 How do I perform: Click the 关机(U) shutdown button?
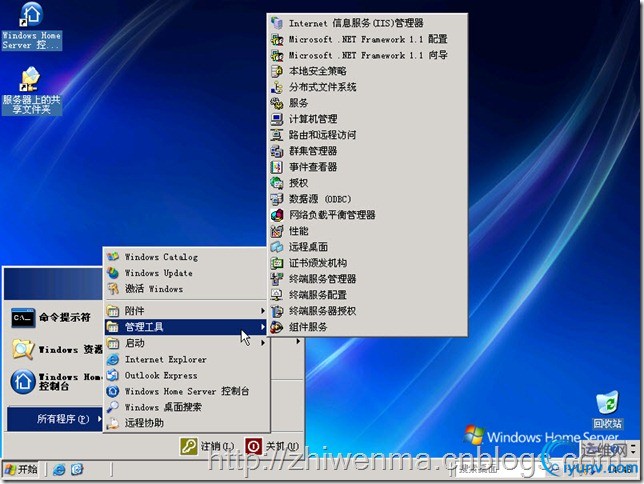[272, 446]
